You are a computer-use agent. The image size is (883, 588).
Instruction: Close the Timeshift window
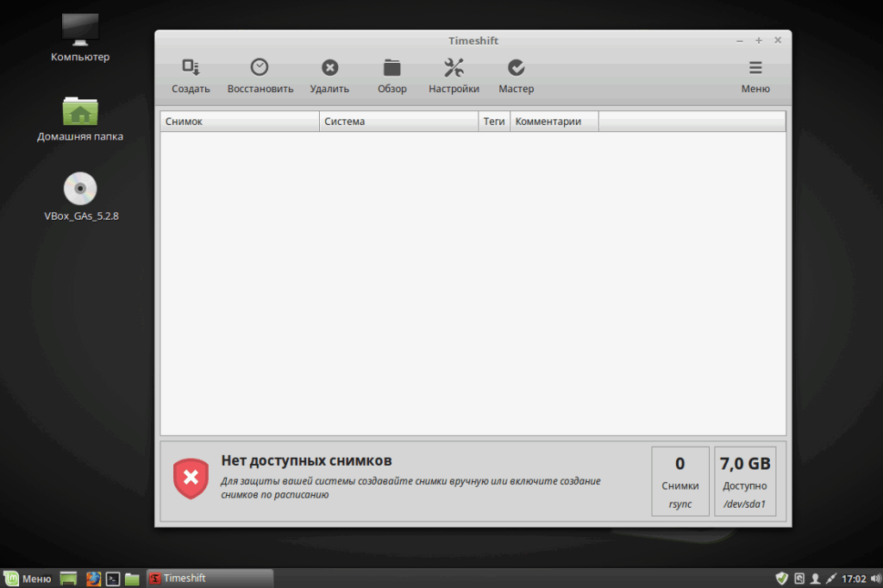pyautogui.click(x=778, y=40)
